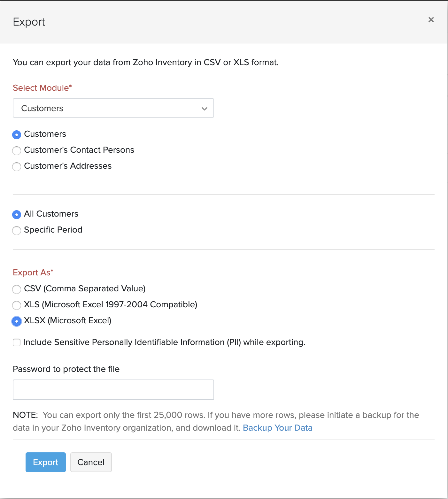Screen dimensions: 448x499
Task: Choose CSV export format
Action: (x=17, y=289)
